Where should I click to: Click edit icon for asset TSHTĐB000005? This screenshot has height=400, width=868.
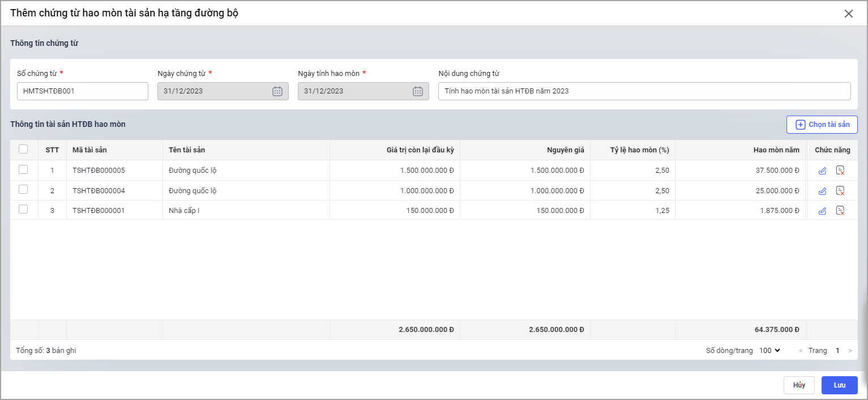click(823, 171)
